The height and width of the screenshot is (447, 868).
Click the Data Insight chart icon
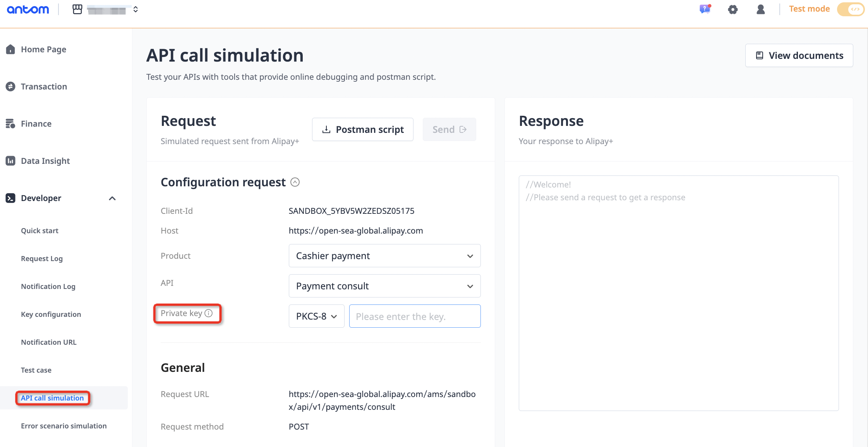point(10,161)
